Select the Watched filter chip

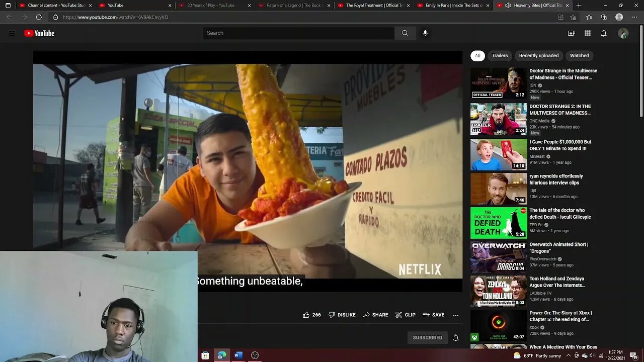click(579, 56)
